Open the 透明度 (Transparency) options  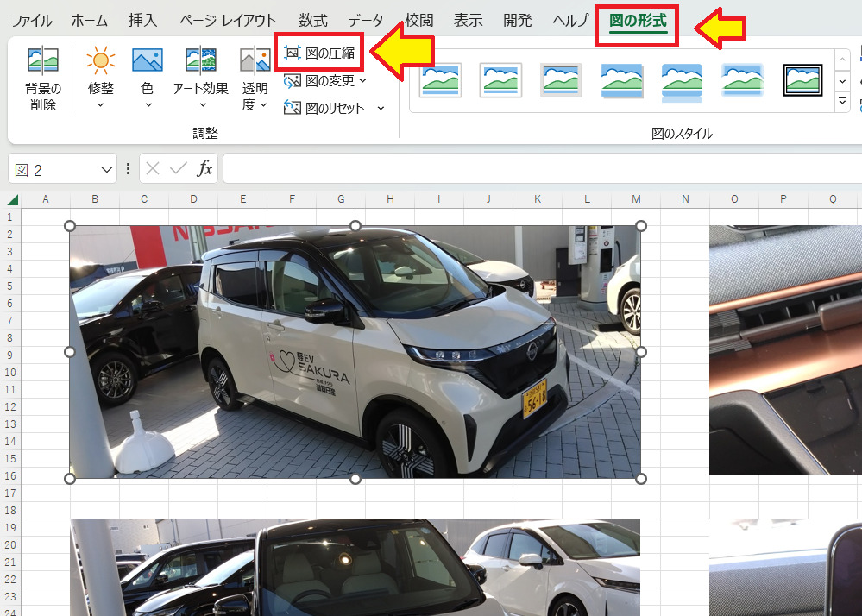pos(255,61)
